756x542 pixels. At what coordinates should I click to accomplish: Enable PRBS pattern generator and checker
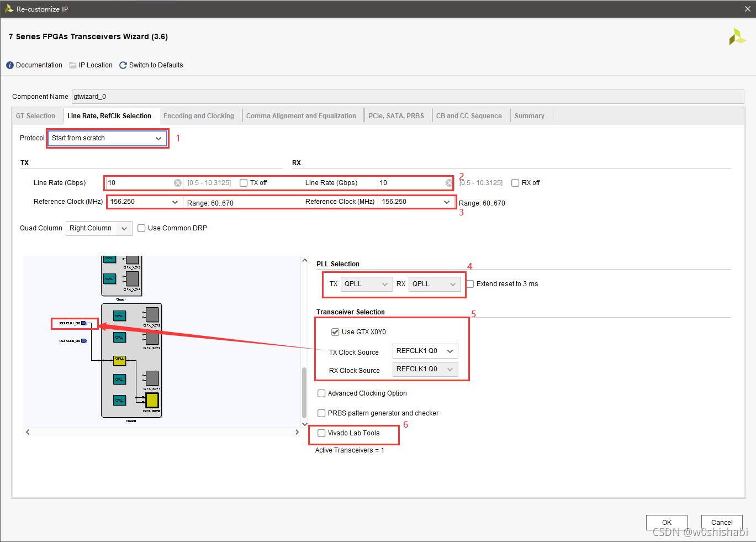(x=321, y=413)
